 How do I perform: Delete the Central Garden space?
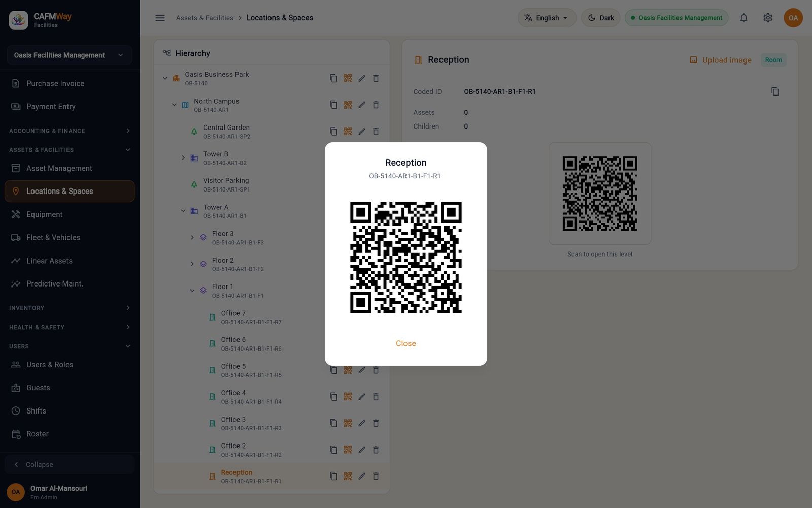376,131
